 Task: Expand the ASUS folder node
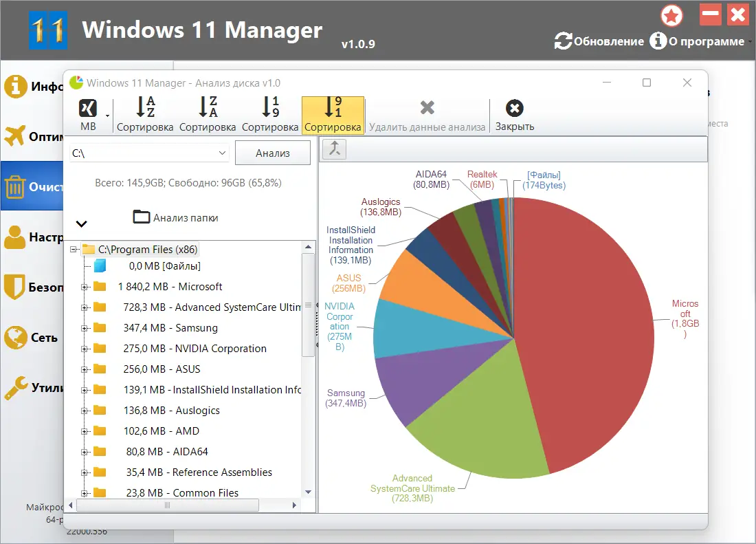point(85,369)
